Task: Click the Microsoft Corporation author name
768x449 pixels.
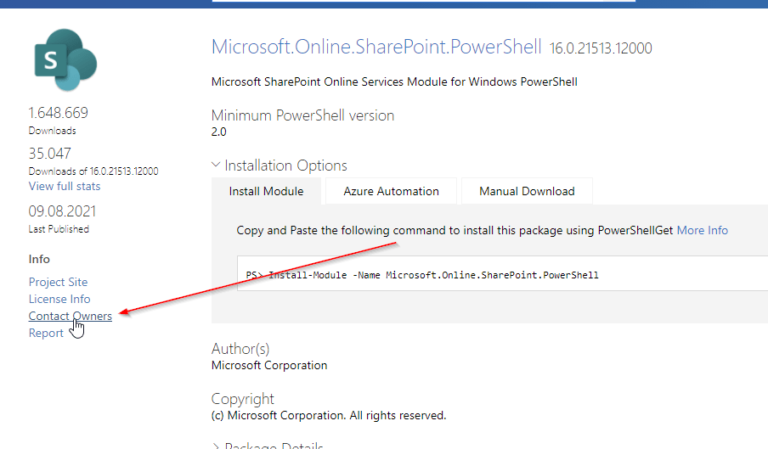Action: coord(269,365)
